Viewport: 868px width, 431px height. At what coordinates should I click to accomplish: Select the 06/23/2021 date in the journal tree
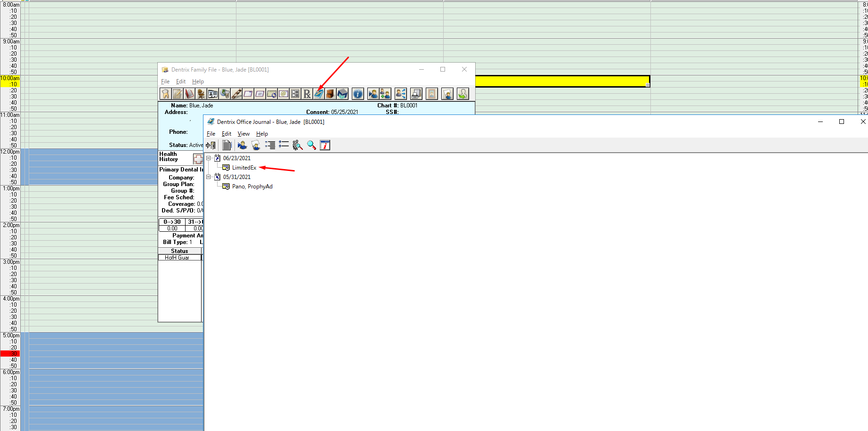coord(237,158)
